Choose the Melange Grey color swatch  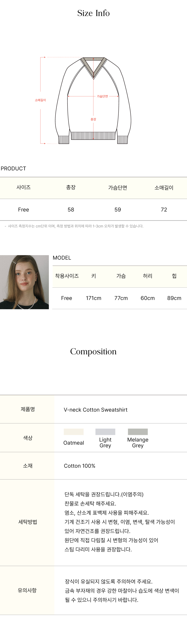point(138,432)
